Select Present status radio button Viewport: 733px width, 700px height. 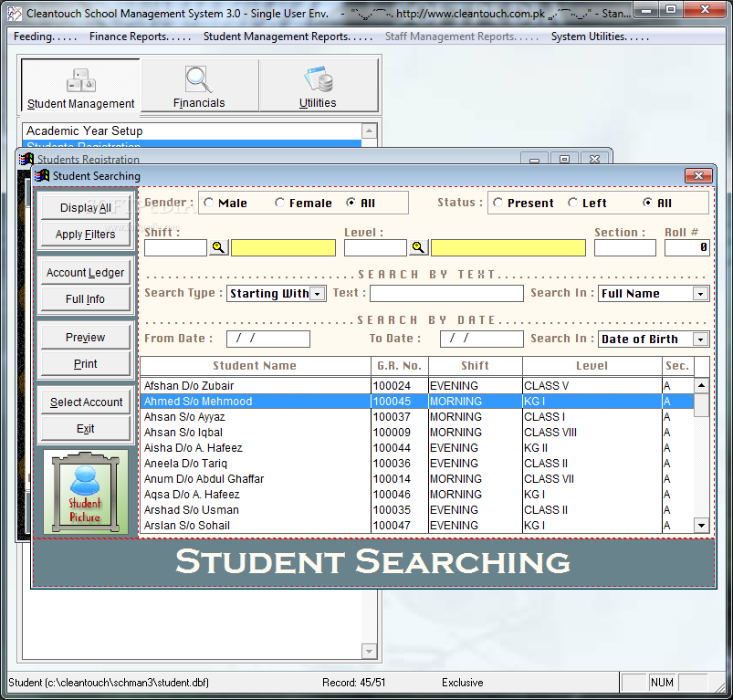[x=497, y=203]
